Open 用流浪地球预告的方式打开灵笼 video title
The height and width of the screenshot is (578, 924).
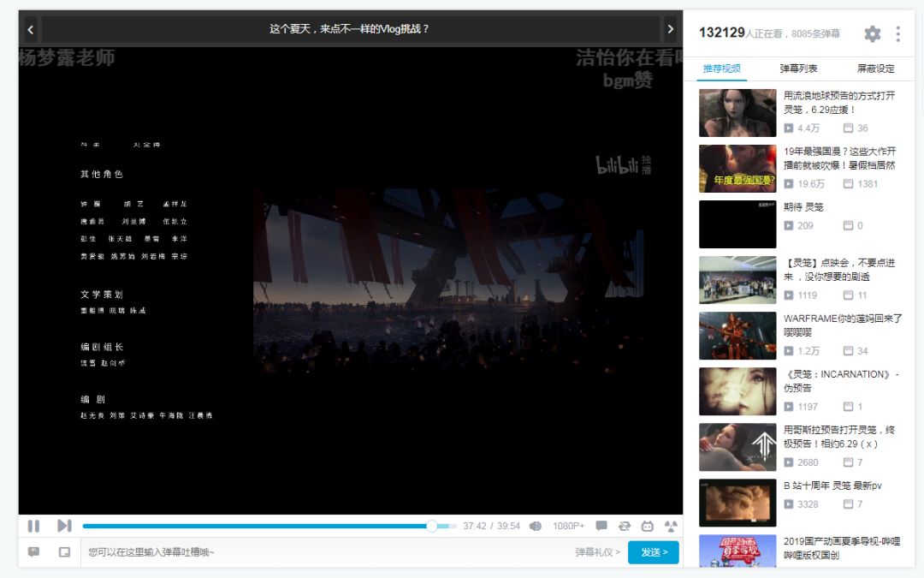click(x=839, y=102)
